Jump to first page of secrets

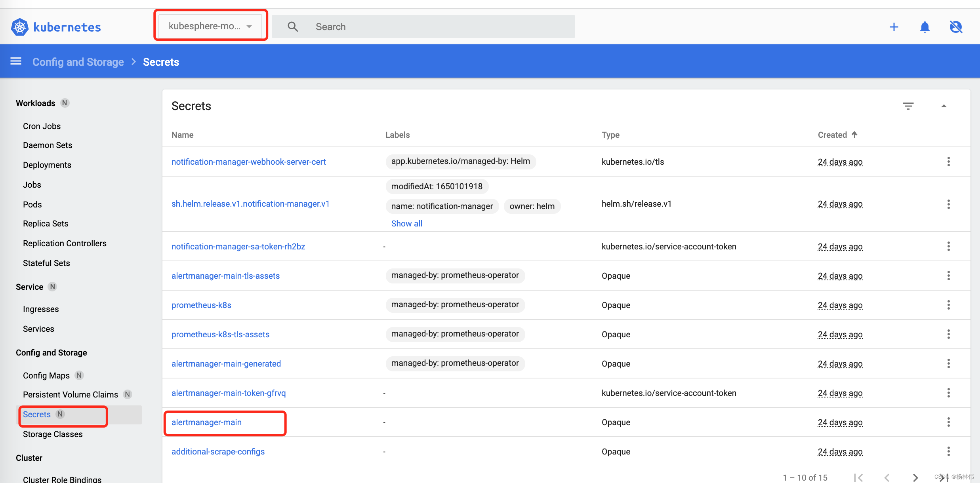(858, 477)
